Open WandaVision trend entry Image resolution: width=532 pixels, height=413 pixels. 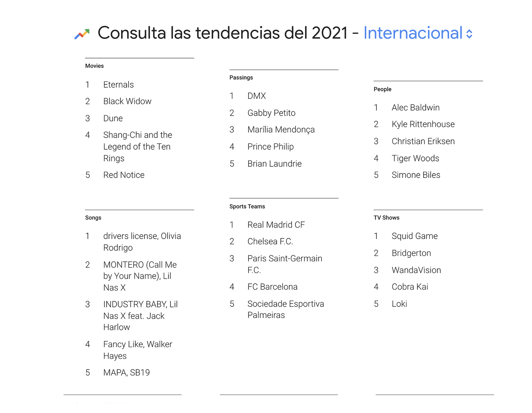[416, 270]
